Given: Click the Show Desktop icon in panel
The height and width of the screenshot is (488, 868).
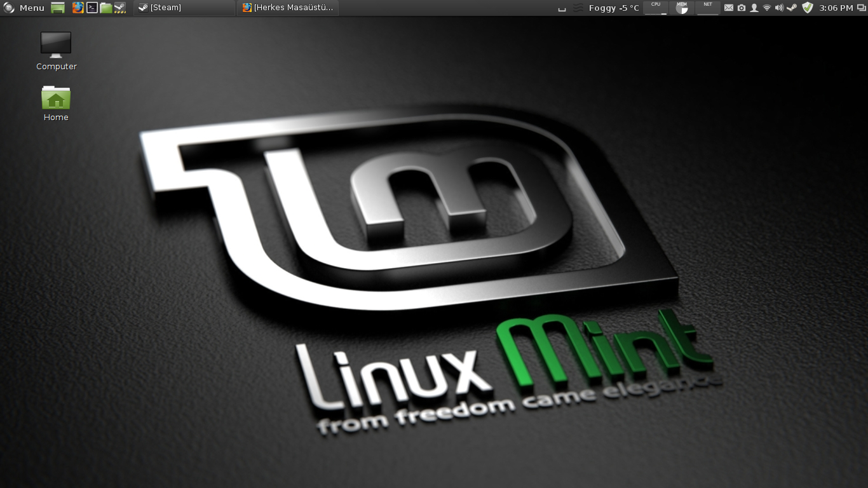Looking at the screenshot, I should pos(58,8).
